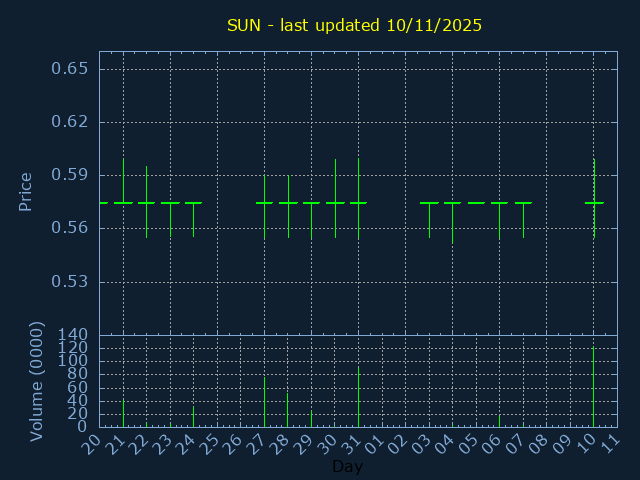Viewport: 640px width, 480px height.
Task: Click the chart title 'SUN - last updated 10/11/2025'
Action: pos(354,25)
